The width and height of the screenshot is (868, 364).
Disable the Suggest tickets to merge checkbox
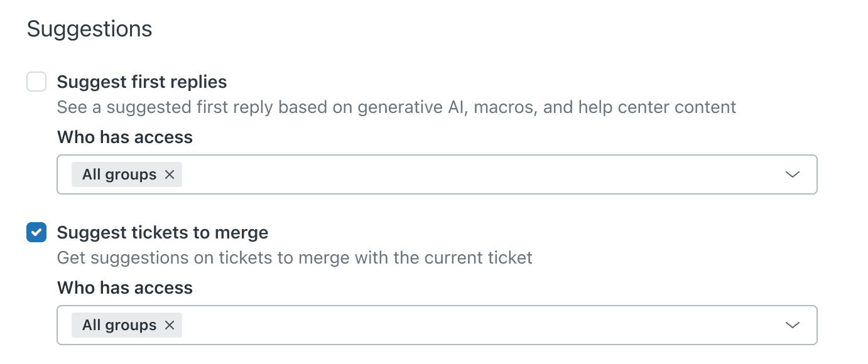click(x=36, y=232)
